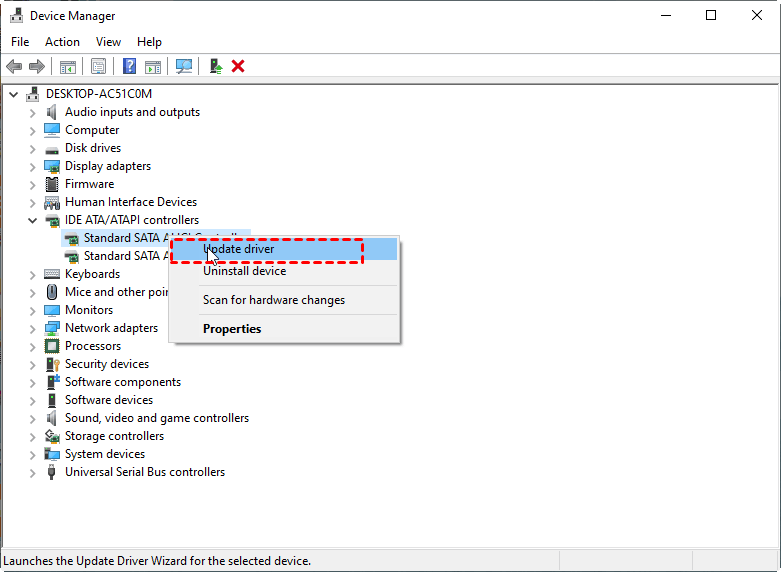Minimize the Device Manager window
The height and width of the screenshot is (572, 781).
666,15
